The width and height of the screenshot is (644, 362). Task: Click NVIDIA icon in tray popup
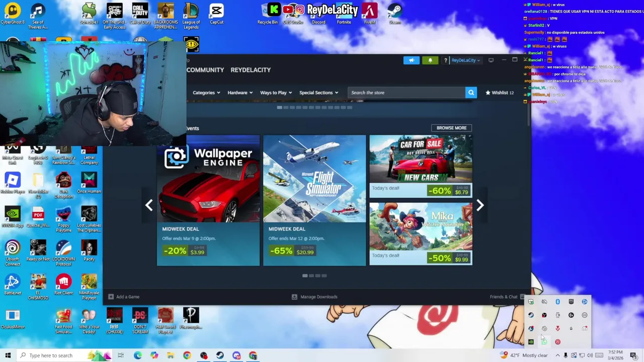531,342
